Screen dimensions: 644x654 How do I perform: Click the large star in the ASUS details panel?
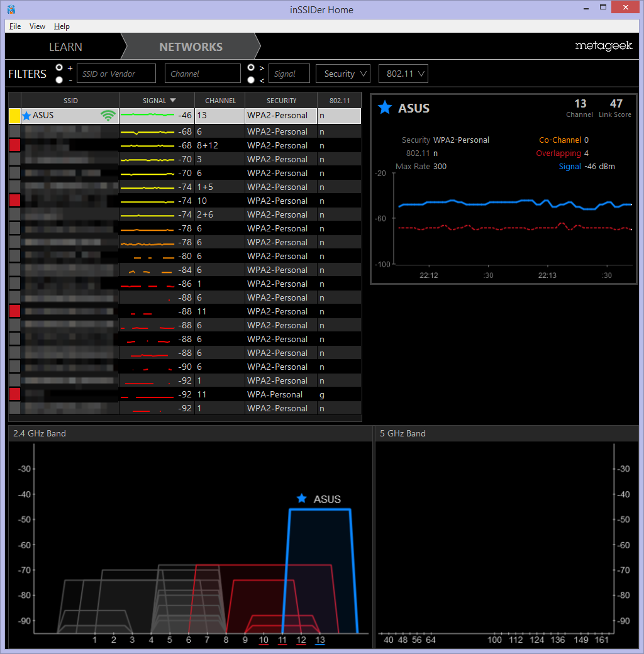pos(384,108)
